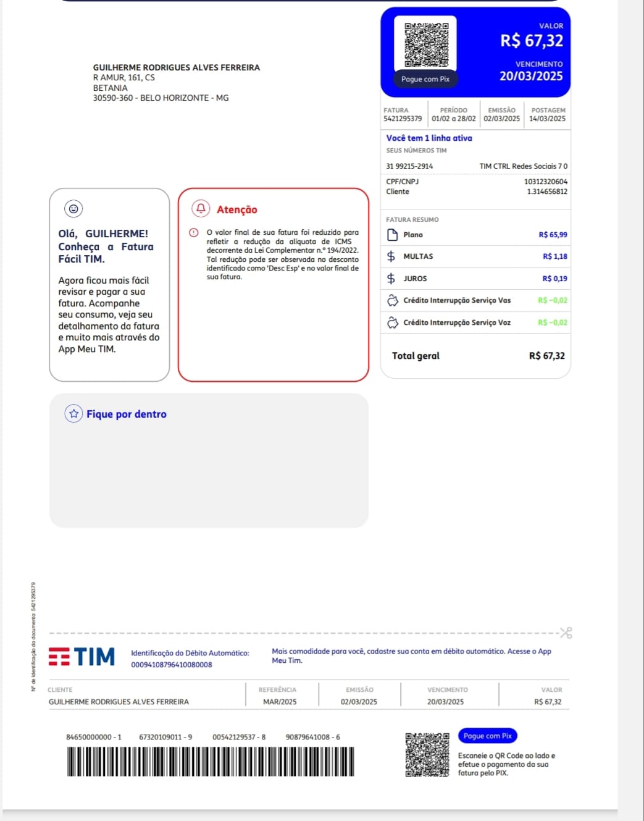Click the scissors icon on the cut line
Image resolution: width=644 pixels, height=821 pixels.
pos(566,633)
